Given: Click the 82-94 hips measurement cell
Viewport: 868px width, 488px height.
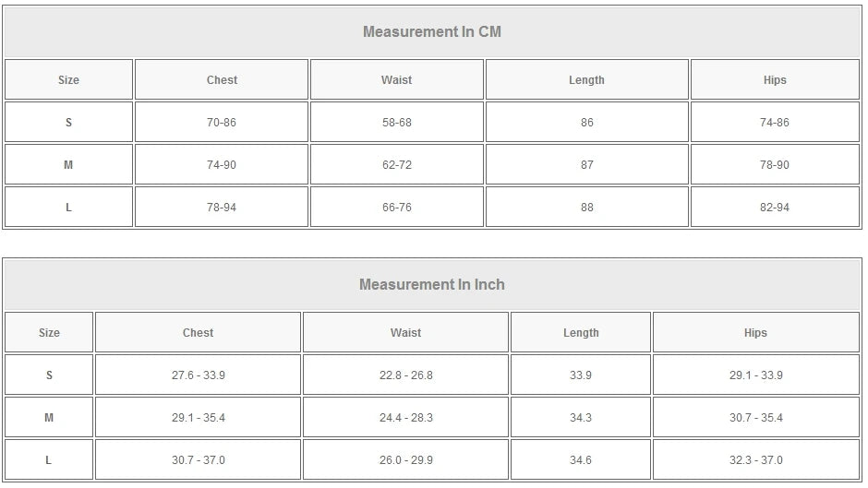Looking at the screenshot, I should 775,208.
